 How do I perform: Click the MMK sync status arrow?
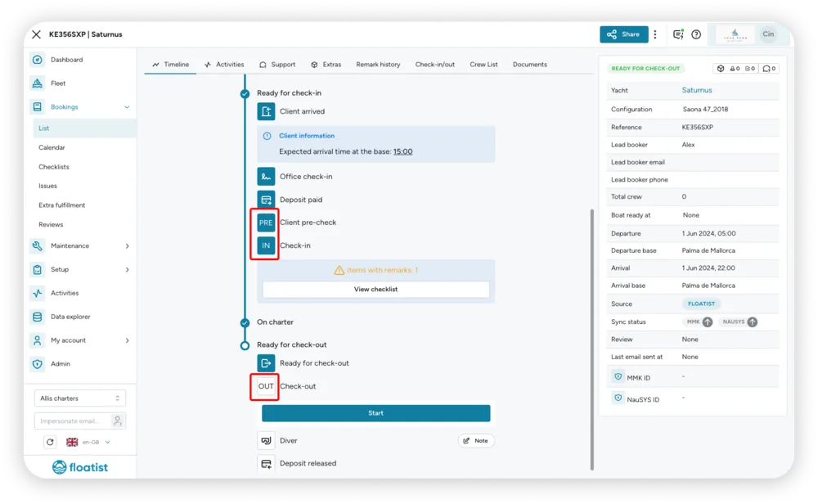click(x=707, y=322)
